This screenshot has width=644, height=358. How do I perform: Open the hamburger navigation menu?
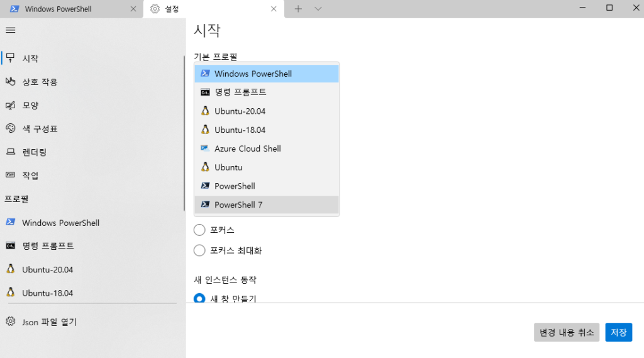pos(11,30)
